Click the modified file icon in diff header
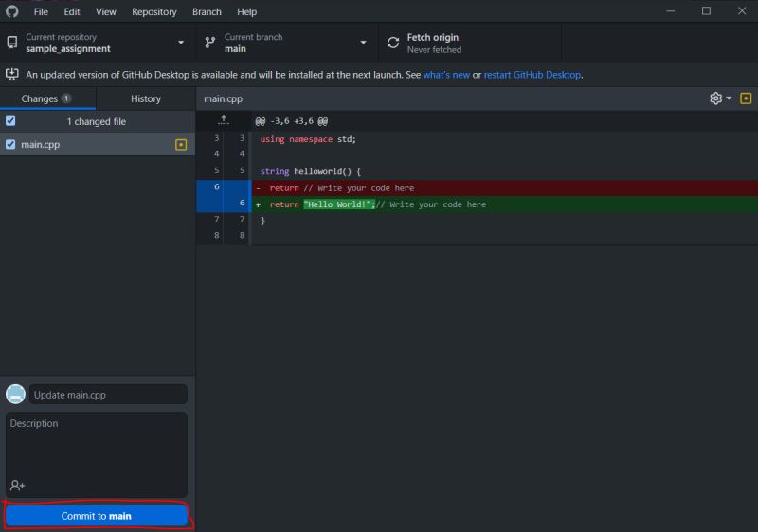Screen dimensions: 758x532 click(746, 98)
